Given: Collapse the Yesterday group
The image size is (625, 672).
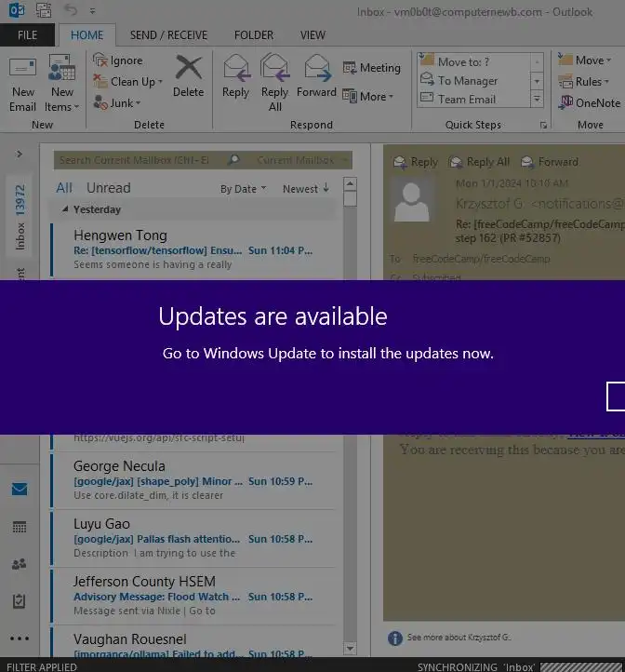Looking at the screenshot, I should point(65,209).
